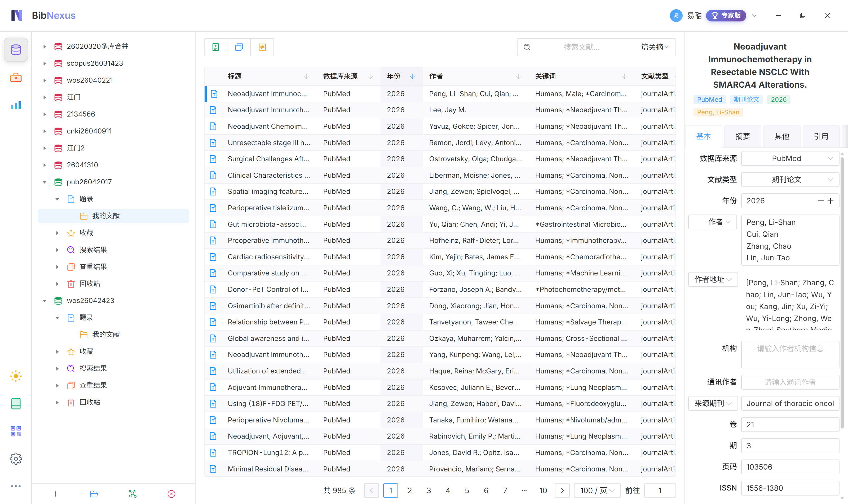Expand the cnki26040911 library
The image size is (848, 504).
(x=45, y=131)
